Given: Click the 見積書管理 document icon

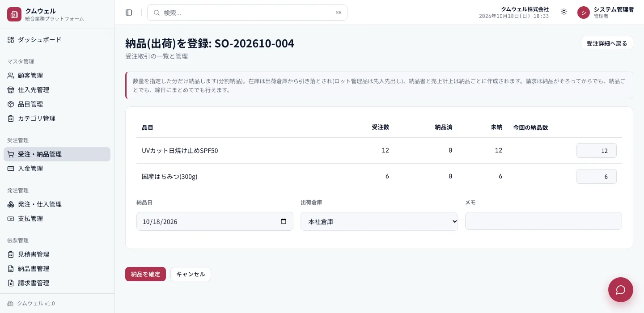Looking at the screenshot, I should 11,254.
